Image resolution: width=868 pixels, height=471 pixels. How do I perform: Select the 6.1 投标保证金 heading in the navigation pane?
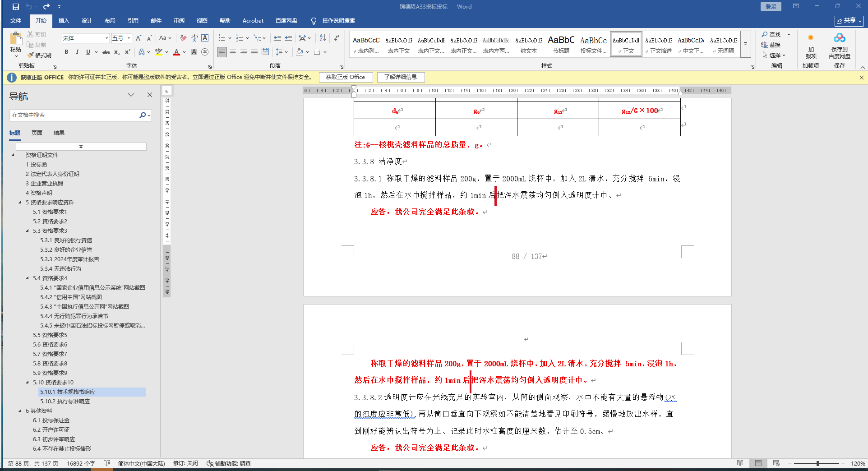(x=51, y=420)
